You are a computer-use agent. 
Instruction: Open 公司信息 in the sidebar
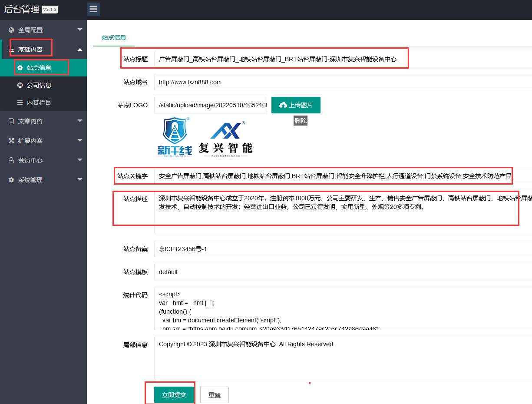[39, 85]
